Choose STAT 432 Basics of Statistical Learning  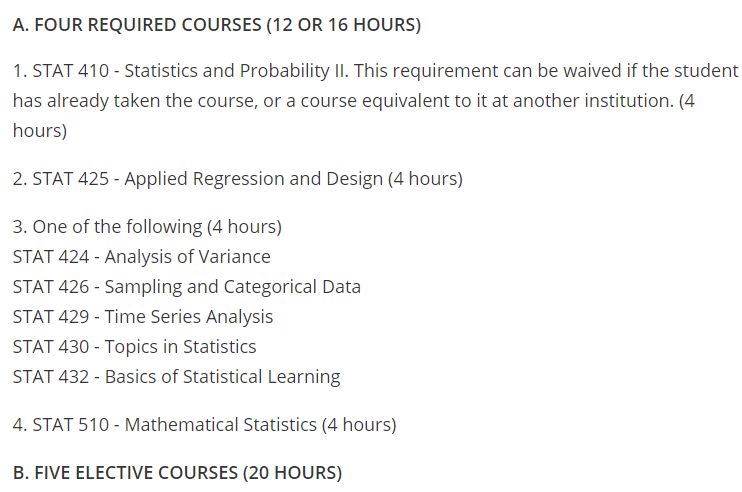(176, 377)
